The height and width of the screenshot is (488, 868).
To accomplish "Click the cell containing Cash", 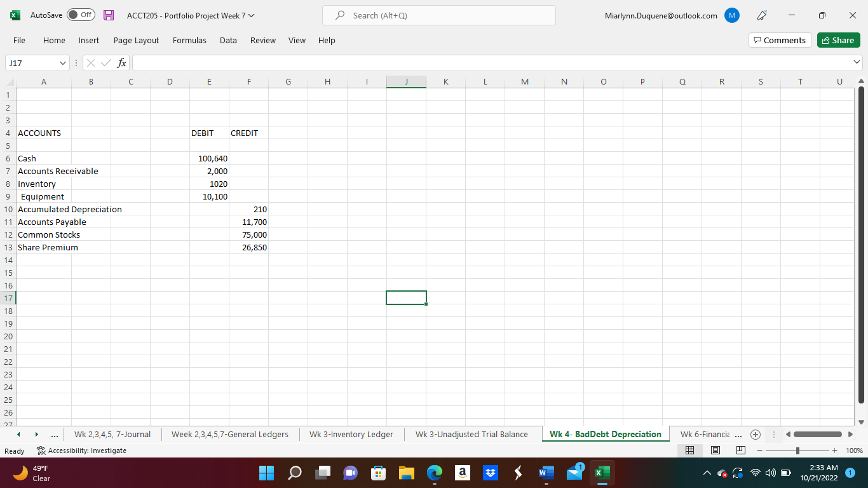I will point(43,158).
